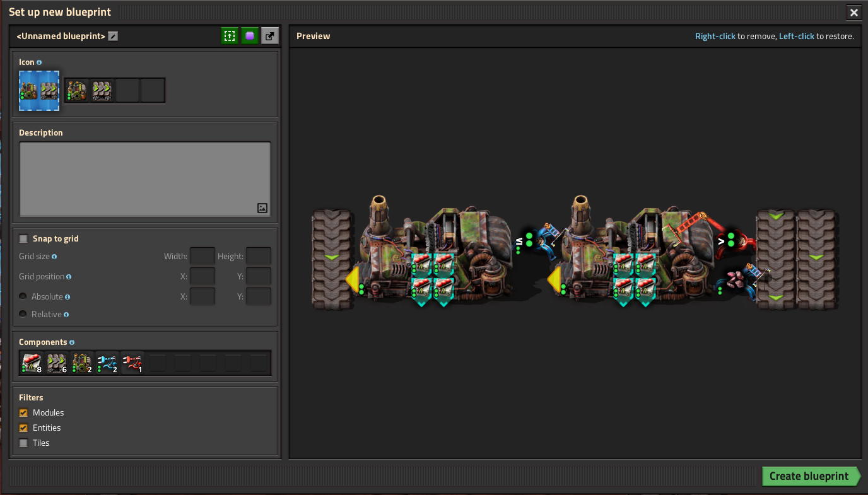Open the icon picker in Description box
Viewport: 868px width, 495px height.
262,208
